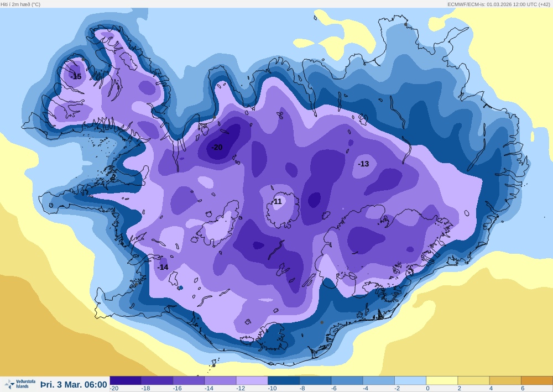The height and width of the screenshot is (392, 553).
Task: Select legend swatch between -4 and -2
Action: 378,380
